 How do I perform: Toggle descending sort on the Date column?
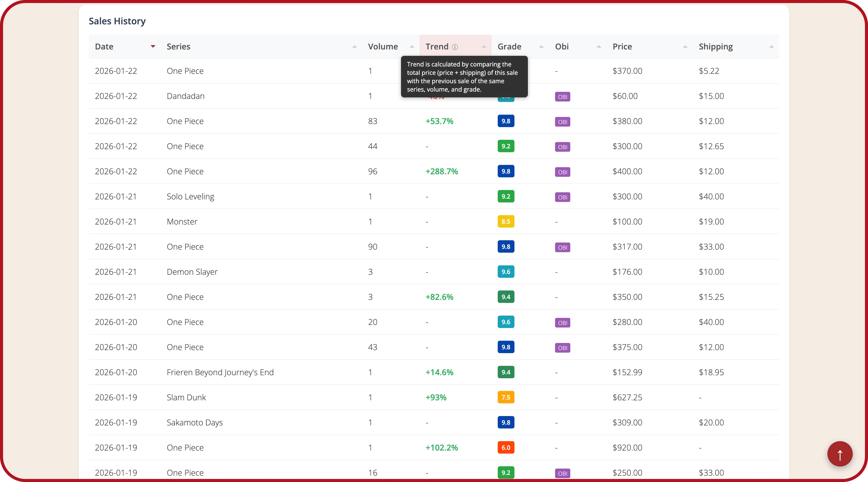153,46
